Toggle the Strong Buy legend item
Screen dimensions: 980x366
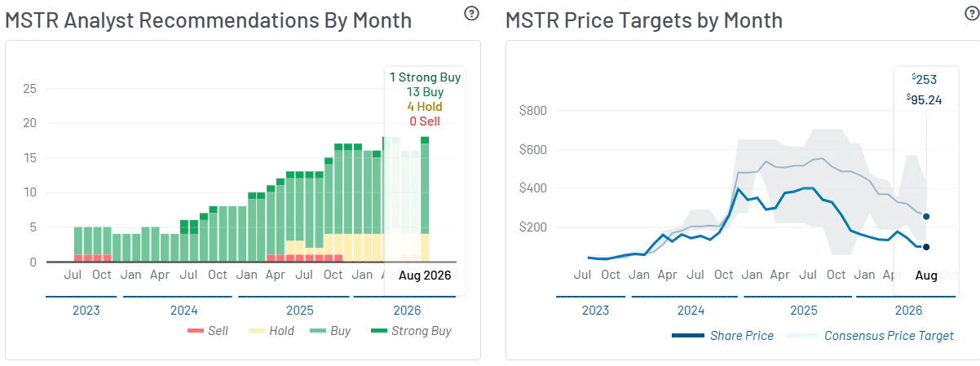coord(410,331)
